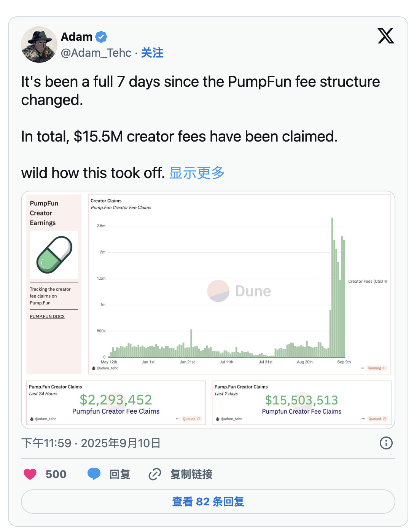Open chart menu dots beside Running
This screenshot has width=414, height=532.
click(x=363, y=368)
